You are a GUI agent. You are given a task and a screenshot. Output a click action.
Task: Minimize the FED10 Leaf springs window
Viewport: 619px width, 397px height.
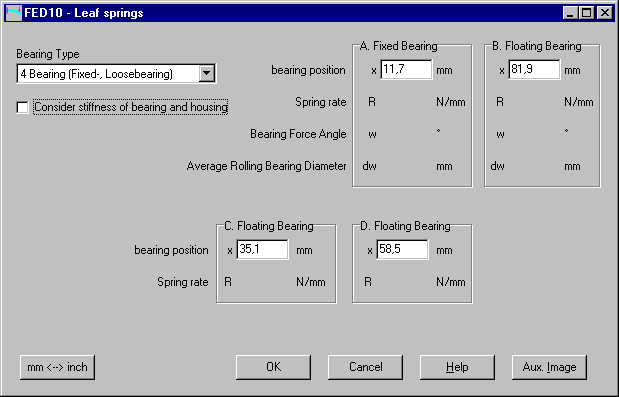pos(570,13)
